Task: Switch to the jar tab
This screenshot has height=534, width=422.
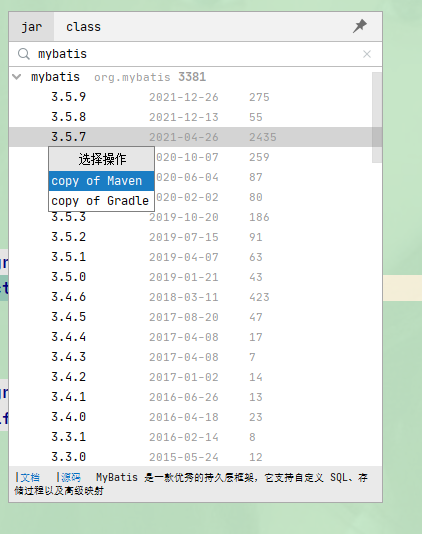Action: click(x=32, y=27)
